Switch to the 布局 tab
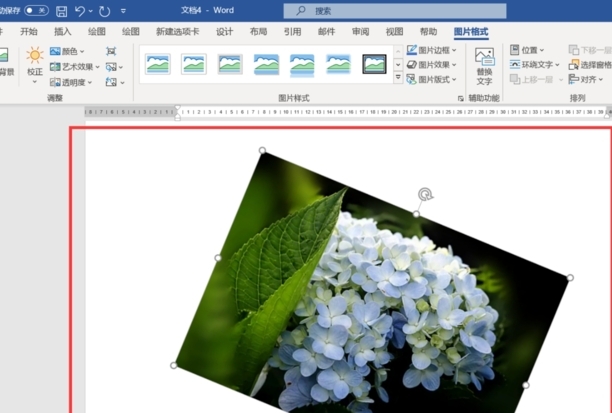 point(258,32)
